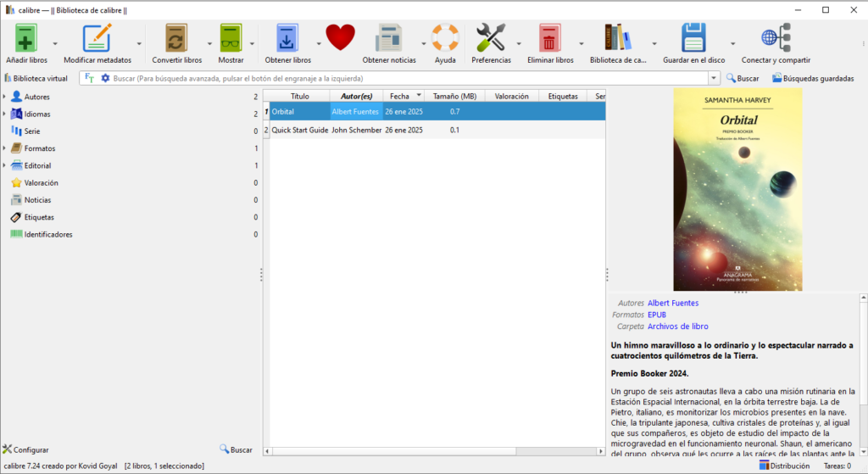Sort books by Tamaño (MB) column
The height and width of the screenshot is (474, 868).
[x=454, y=96]
